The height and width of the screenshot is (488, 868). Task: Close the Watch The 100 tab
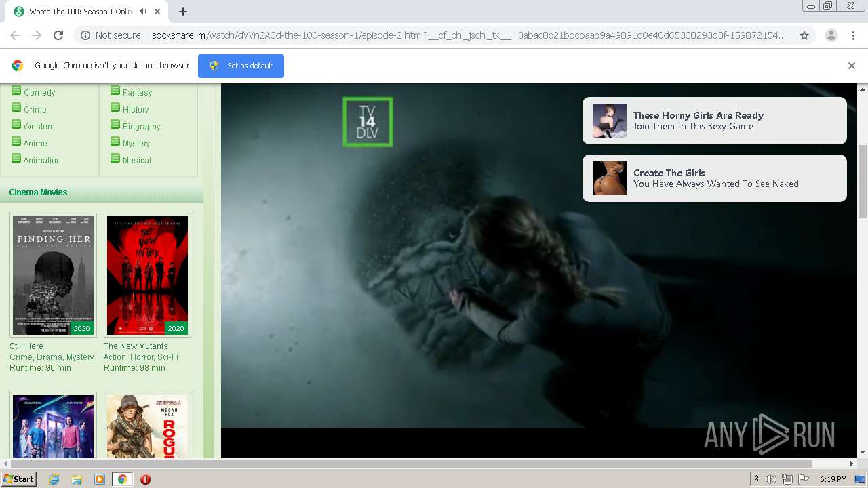click(158, 12)
